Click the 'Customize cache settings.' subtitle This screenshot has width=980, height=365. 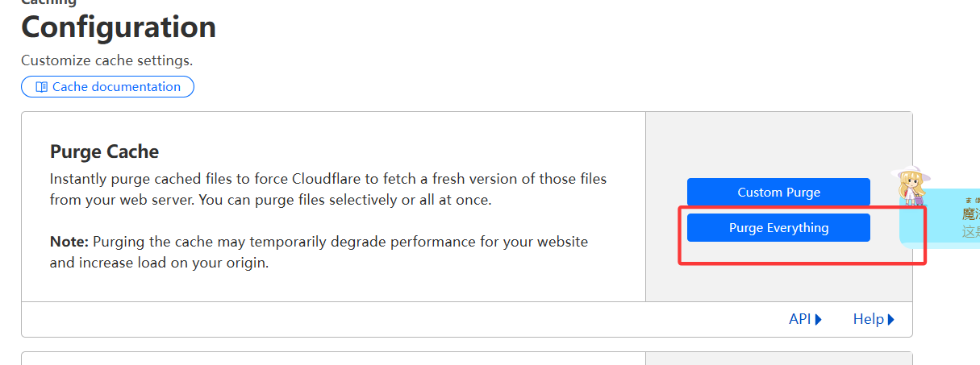[x=107, y=60]
